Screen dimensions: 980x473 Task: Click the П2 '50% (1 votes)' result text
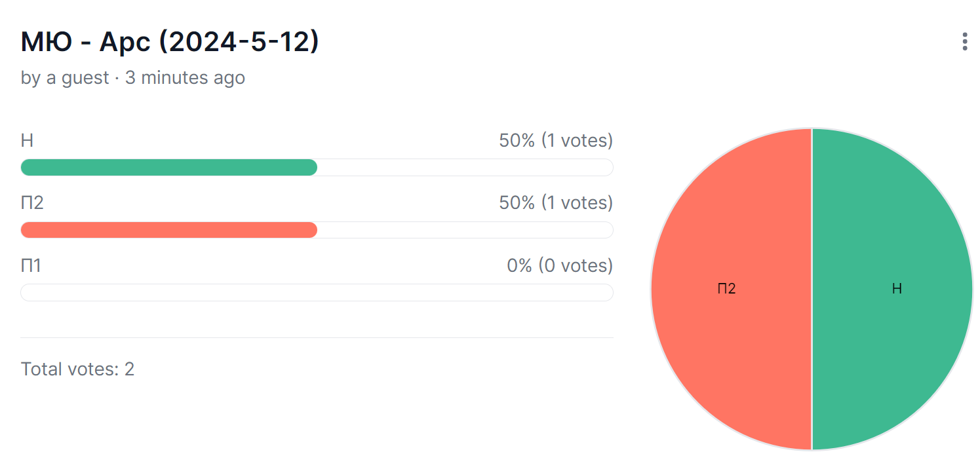coord(556,202)
